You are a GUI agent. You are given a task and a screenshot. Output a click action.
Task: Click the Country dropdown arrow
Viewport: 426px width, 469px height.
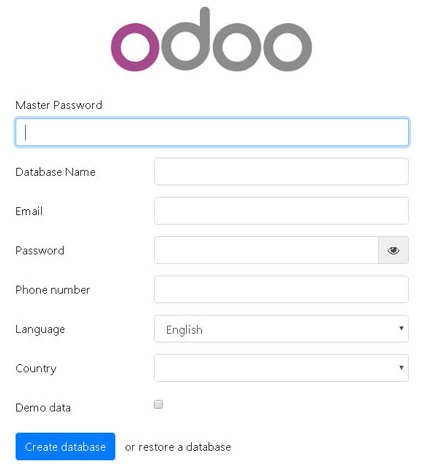pos(401,367)
